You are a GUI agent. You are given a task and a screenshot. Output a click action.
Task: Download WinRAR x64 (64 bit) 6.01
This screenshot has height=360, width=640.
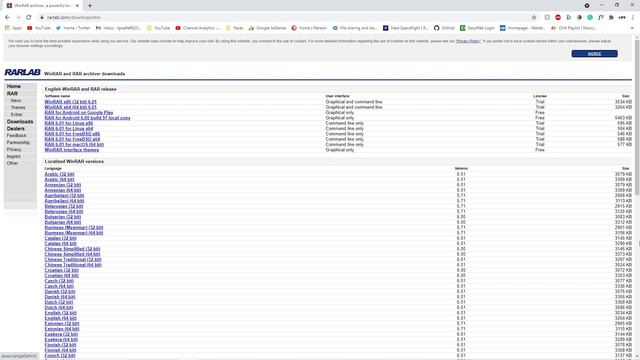(71, 107)
